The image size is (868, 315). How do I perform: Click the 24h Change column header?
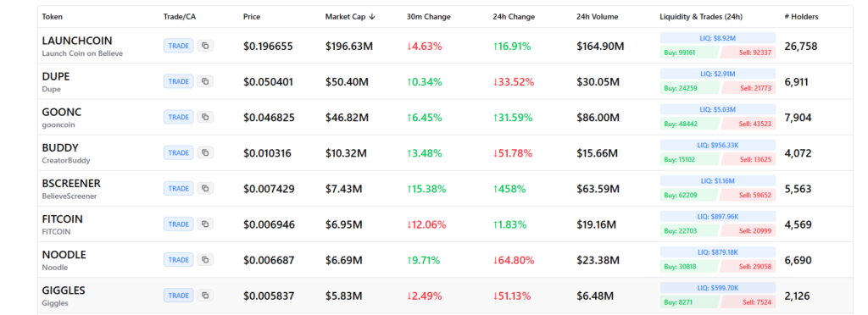coord(514,17)
